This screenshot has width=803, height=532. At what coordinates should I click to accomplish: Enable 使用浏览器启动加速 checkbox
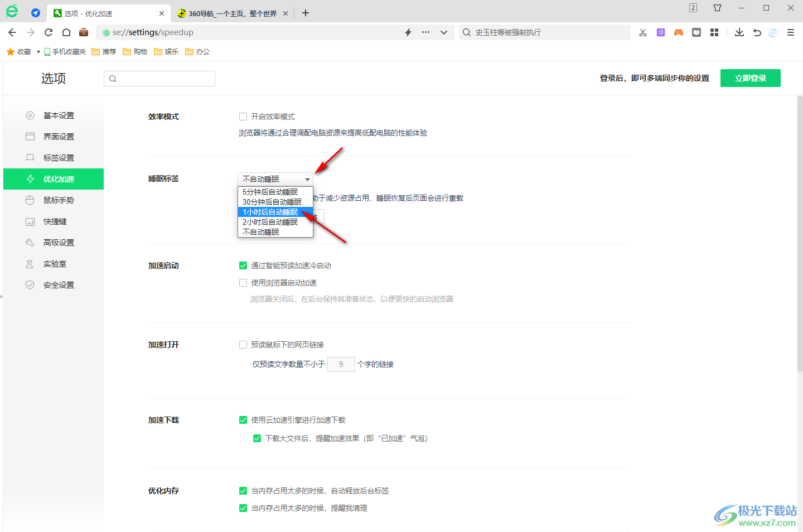243,283
